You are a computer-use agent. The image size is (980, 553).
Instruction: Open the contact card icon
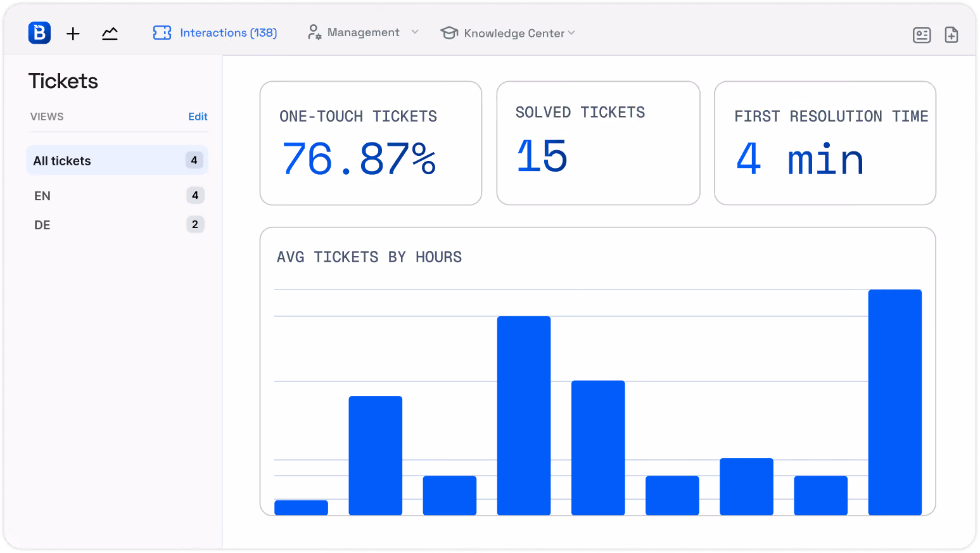[922, 35]
